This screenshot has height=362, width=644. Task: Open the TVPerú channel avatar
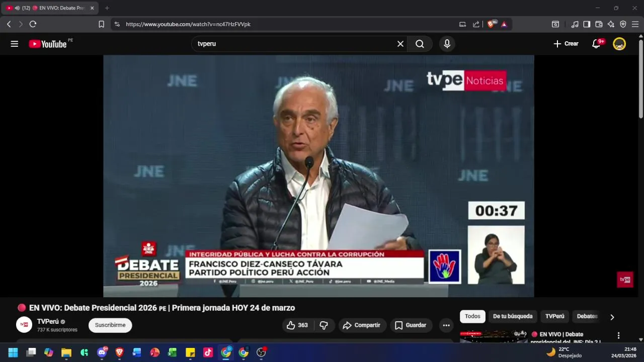pos(24,325)
